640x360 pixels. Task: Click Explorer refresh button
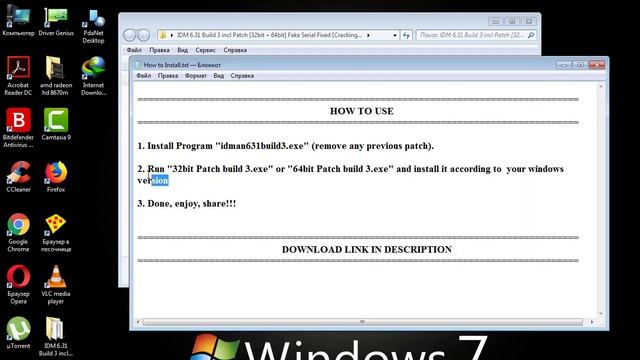pos(406,36)
